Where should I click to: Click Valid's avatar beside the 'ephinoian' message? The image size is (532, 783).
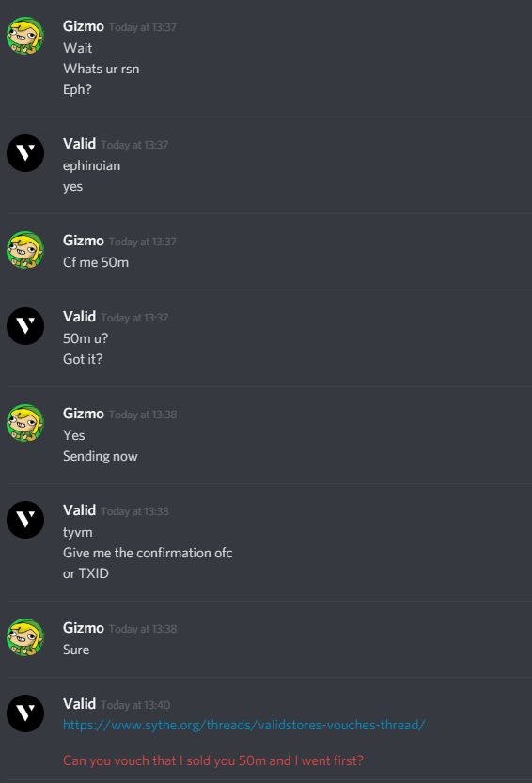click(25, 153)
